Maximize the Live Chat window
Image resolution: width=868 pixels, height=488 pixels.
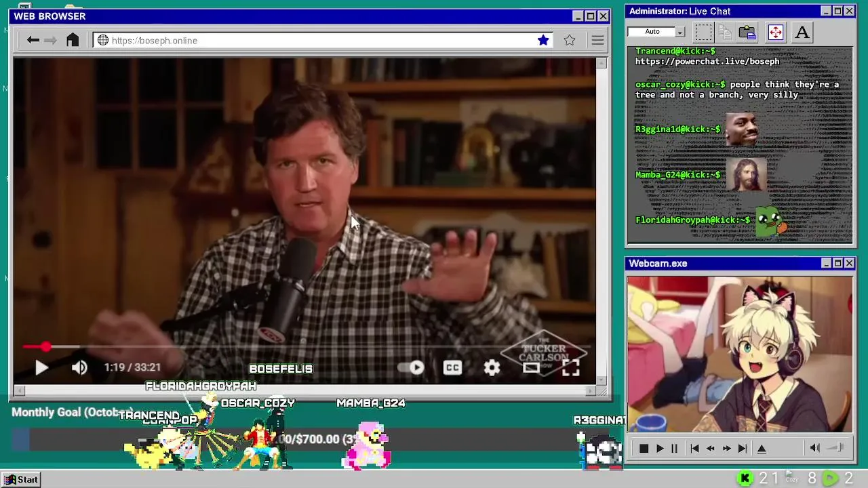tap(837, 11)
